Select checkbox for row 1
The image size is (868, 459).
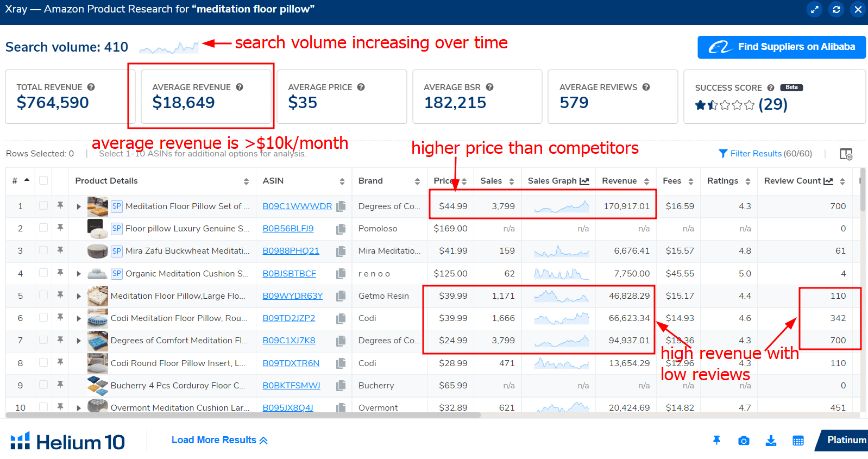point(43,205)
